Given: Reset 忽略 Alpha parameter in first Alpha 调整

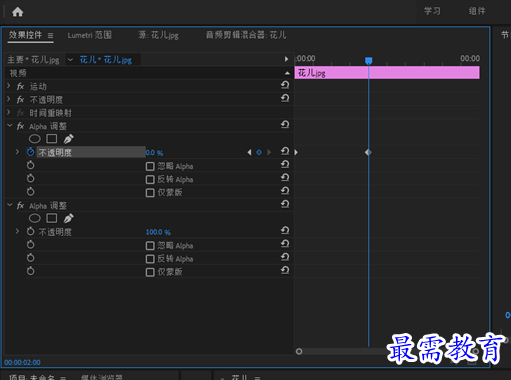Looking at the screenshot, I should (x=285, y=164).
